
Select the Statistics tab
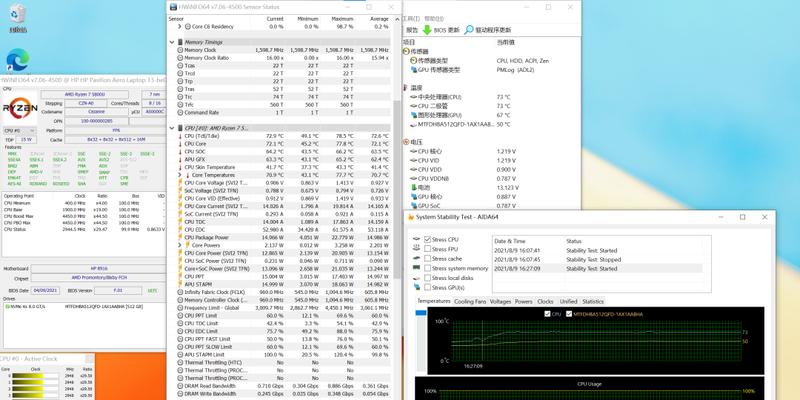(x=593, y=302)
